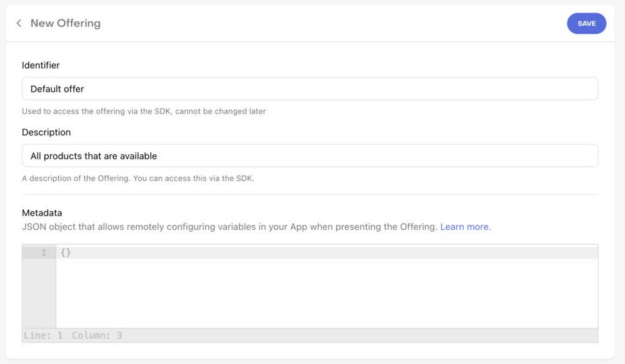Click the Identifier field label
Screen dimensions: 625x364
41,65
